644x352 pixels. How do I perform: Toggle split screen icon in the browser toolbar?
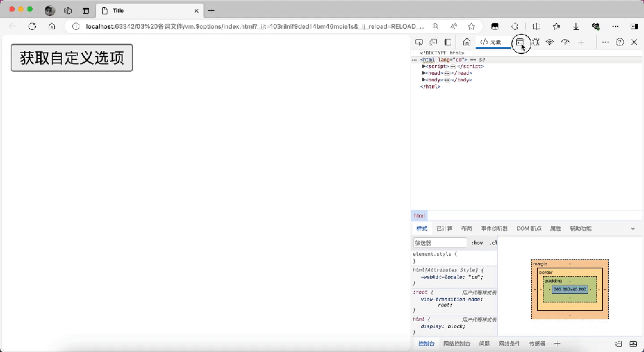[x=536, y=26]
